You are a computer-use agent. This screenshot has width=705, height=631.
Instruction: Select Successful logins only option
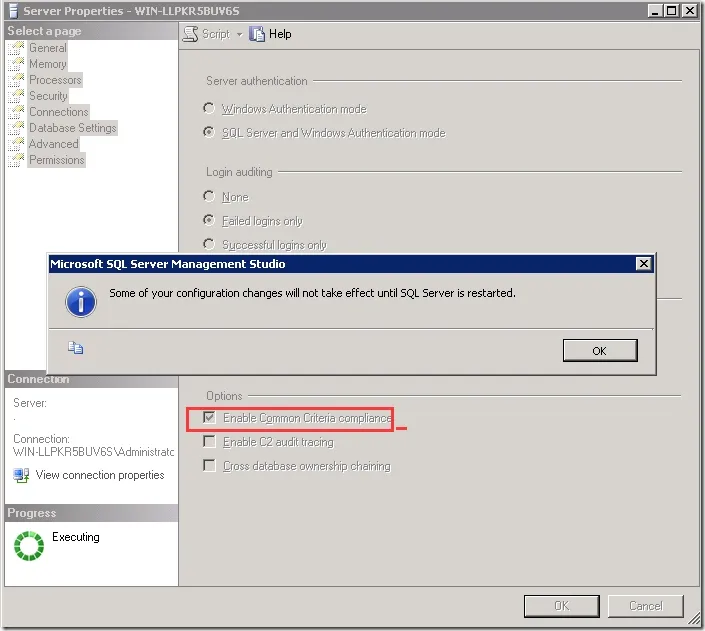(209, 244)
